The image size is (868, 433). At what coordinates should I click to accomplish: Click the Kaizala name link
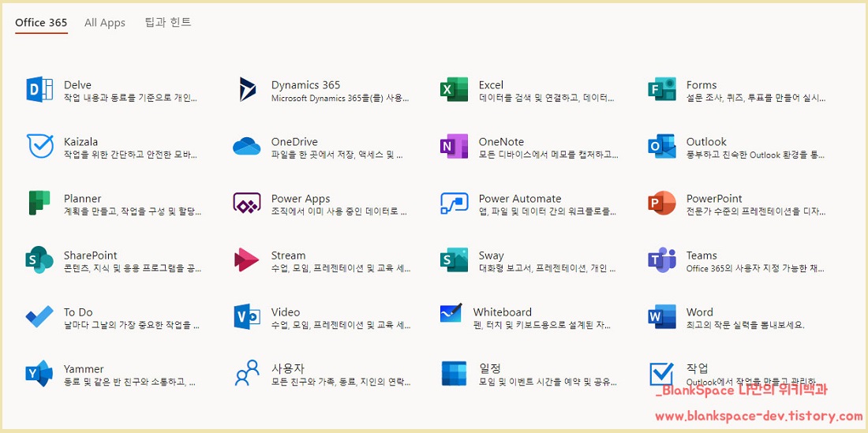(x=80, y=141)
